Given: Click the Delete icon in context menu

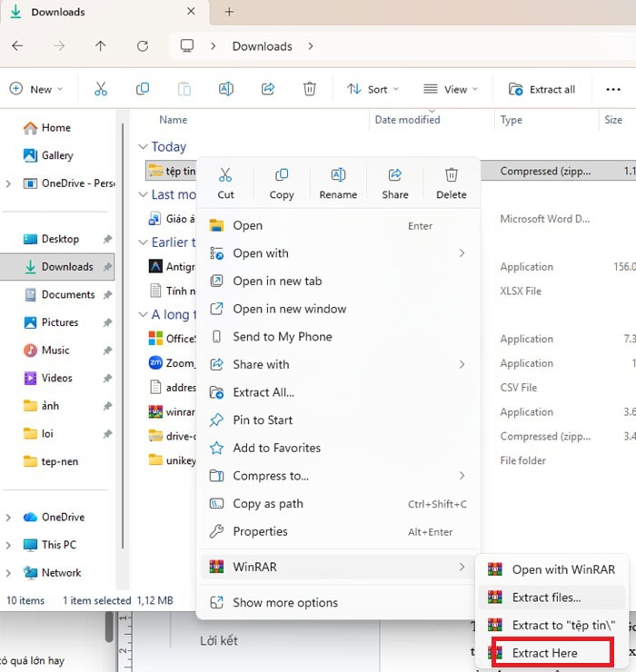Looking at the screenshot, I should pyautogui.click(x=451, y=176).
